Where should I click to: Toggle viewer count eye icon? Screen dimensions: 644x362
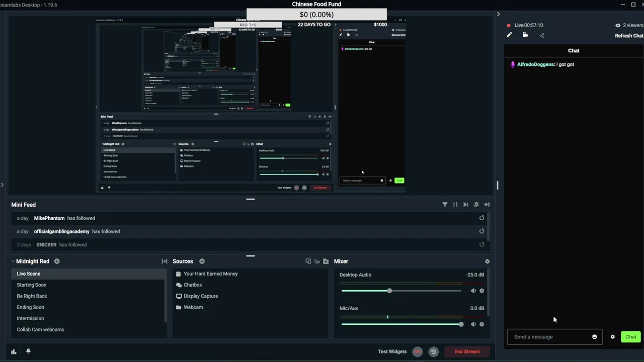(x=618, y=25)
